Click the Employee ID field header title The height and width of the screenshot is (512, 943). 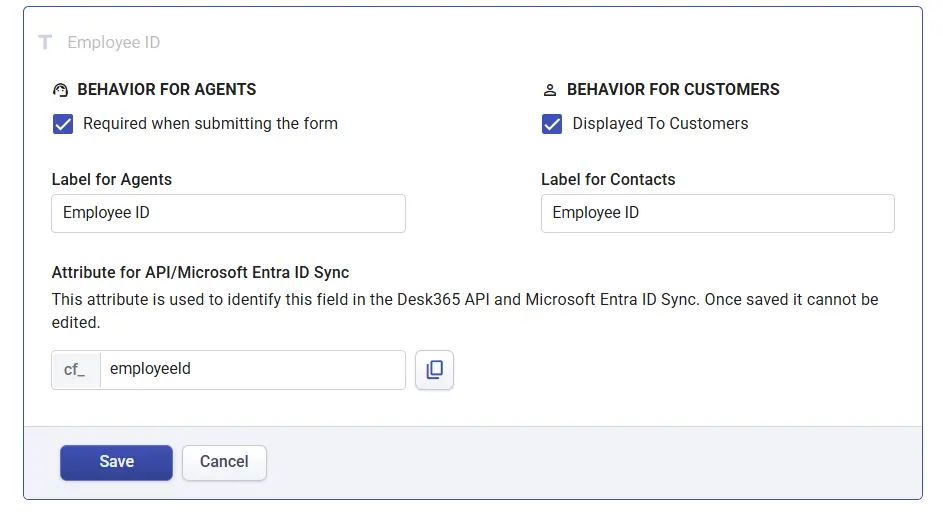(114, 42)
